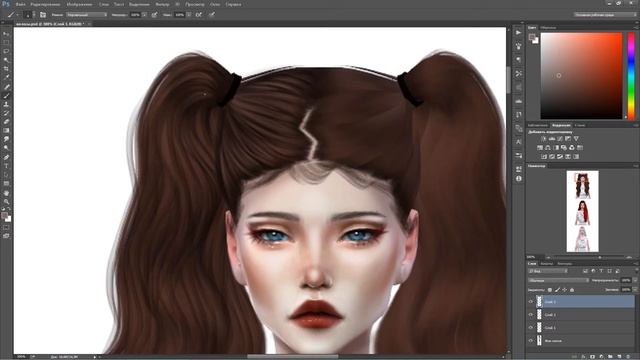This screenshot has height=360, width=640.
Task: Select the Eyedropper tool
Action: 6,78
